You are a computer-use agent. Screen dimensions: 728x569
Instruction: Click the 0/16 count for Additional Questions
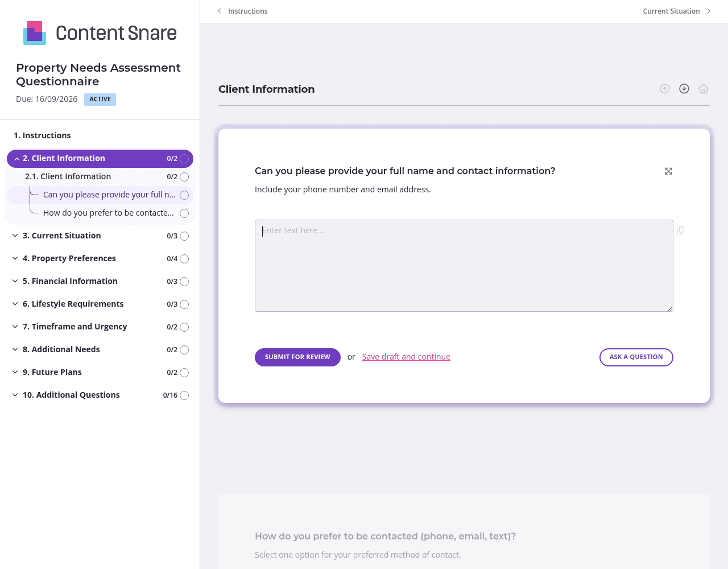click(x=170, y=395)
